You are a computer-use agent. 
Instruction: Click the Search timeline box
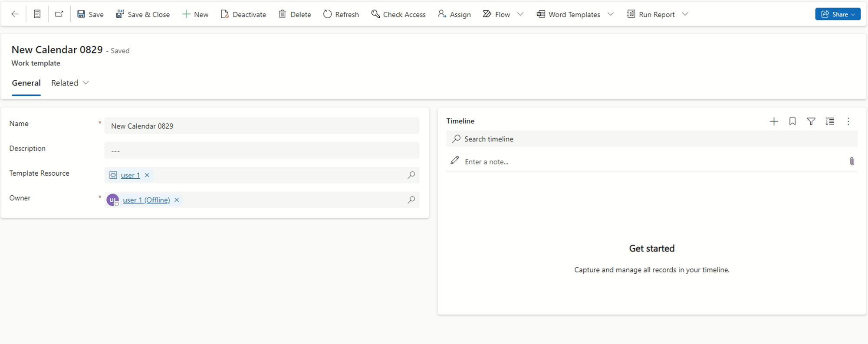point(651,139)
